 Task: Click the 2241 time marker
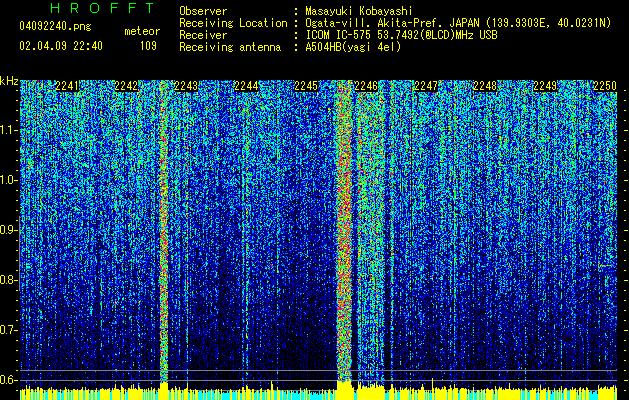click(x=67, y=86)
